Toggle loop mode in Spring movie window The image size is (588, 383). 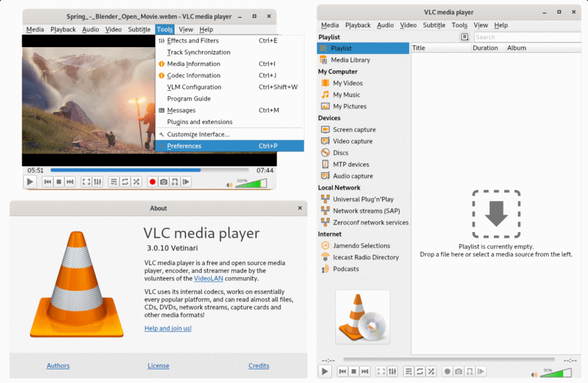[x=125, y=182]
